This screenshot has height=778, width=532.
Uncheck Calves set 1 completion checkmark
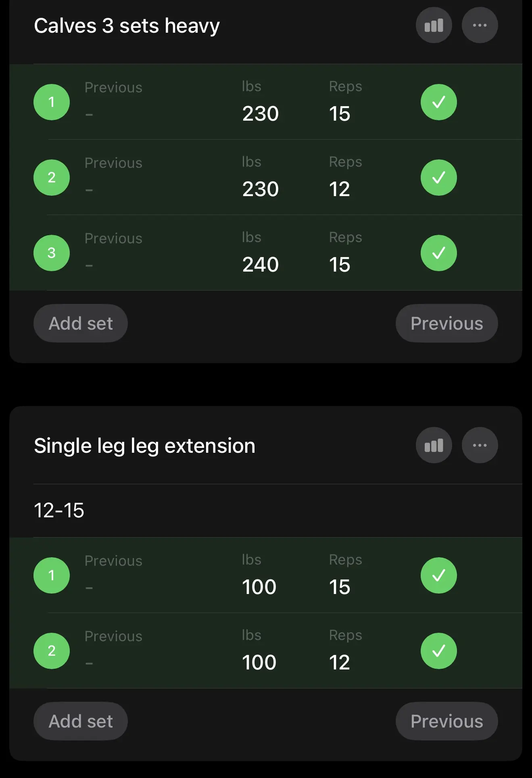[x=438, y=102]
